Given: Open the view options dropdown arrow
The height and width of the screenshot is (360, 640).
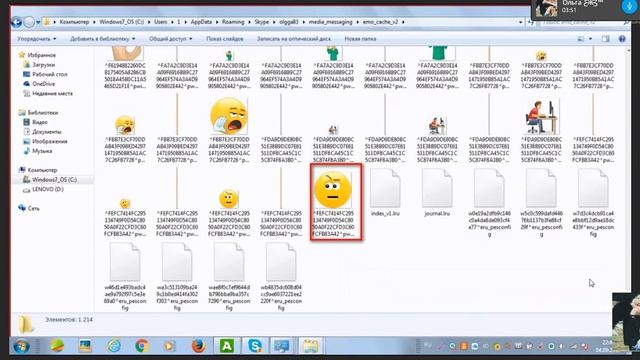Looking at the screenshot, I should 590,39.
